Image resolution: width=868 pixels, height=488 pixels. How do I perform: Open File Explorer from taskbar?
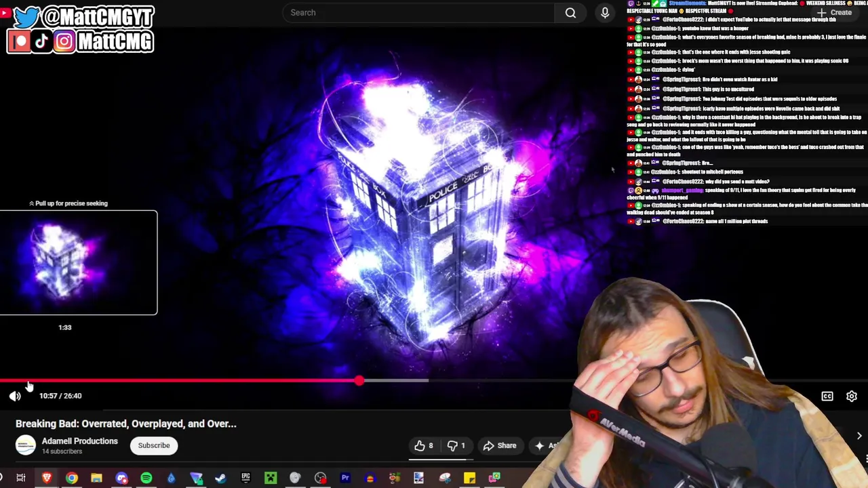pos(96,479)
